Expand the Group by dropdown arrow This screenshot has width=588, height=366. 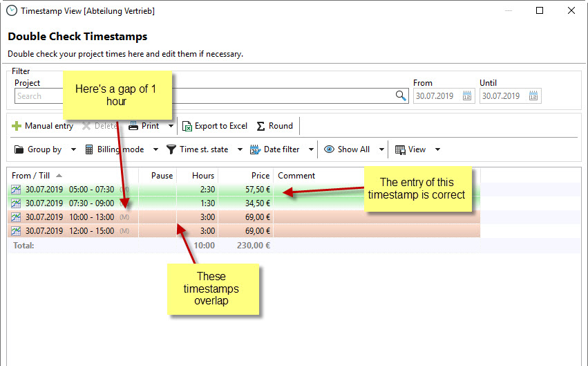click(74, 149)
